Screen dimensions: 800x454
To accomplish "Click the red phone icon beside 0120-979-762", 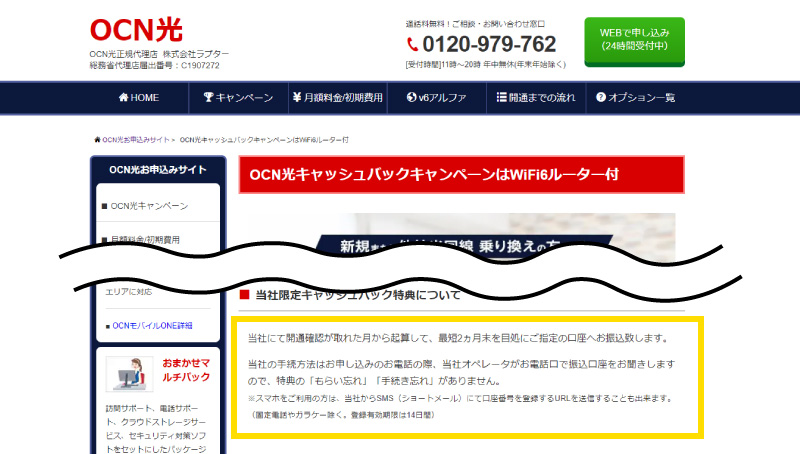I will (x=412, y=44).
